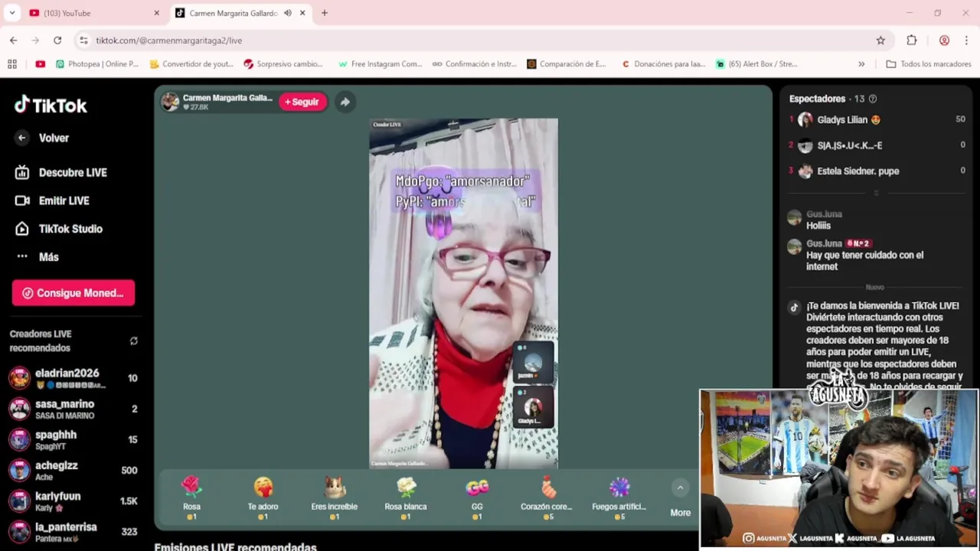Image resolution: width=980 pixels, height=551 pixels.
Task: View site information icon
Action: (x=83, y=41)
